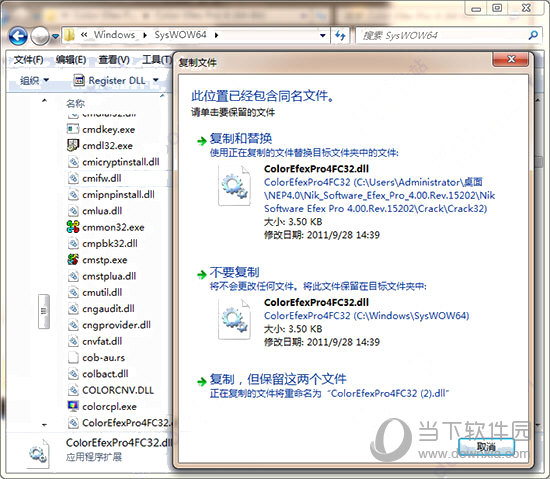This screenshot has width=550, height=479.
Task: Click Register DLL toolbar button
Action: coord(109,81)
